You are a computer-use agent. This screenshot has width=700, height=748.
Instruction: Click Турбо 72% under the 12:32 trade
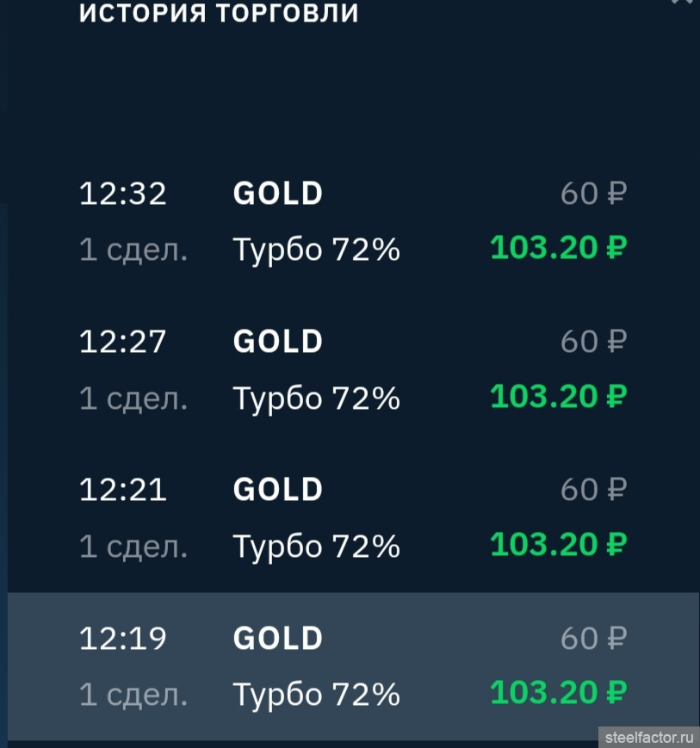(x=316, y=250)
